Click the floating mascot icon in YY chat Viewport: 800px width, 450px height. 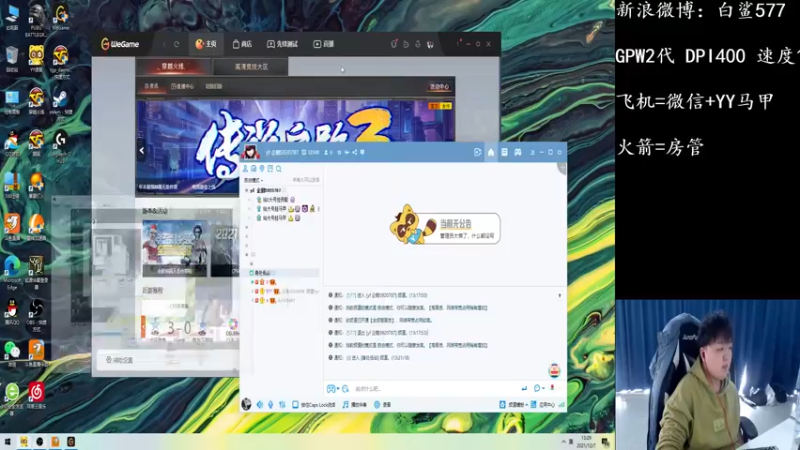[x=554, y=370]
